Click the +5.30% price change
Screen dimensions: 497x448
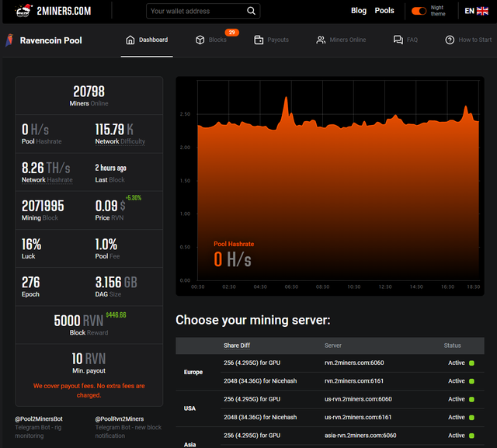tap(134, 198)
